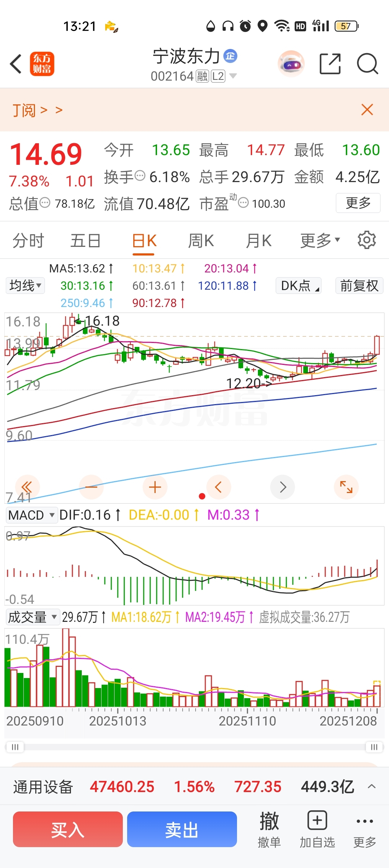
Task: Open the DK点 dropdown
Action: [299, 286]
